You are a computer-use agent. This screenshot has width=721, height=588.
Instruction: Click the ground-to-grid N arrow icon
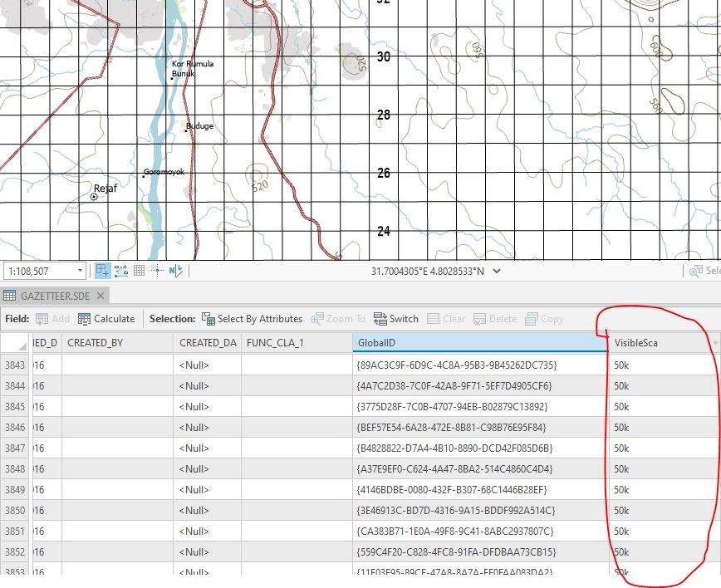175,271
